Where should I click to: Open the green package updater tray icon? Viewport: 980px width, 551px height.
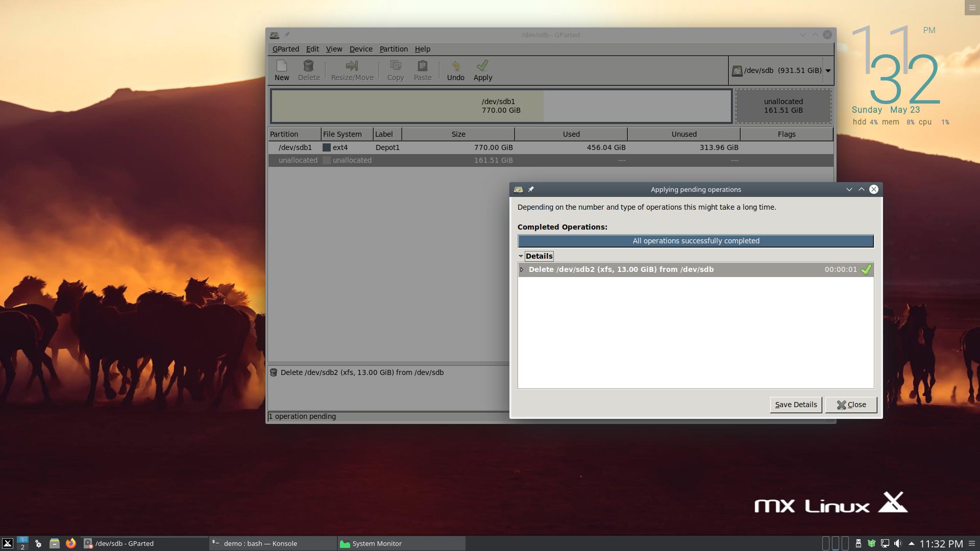872,543
